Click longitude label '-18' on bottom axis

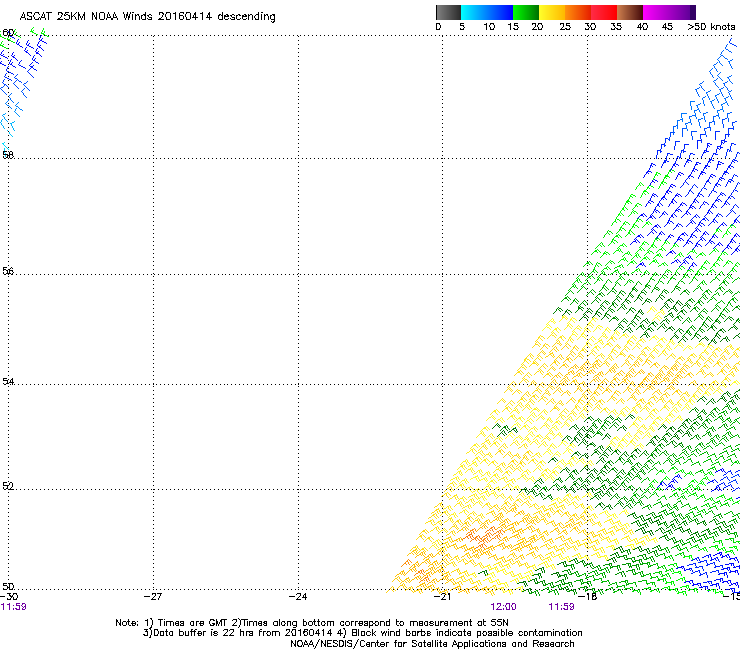tap(588, 597)
